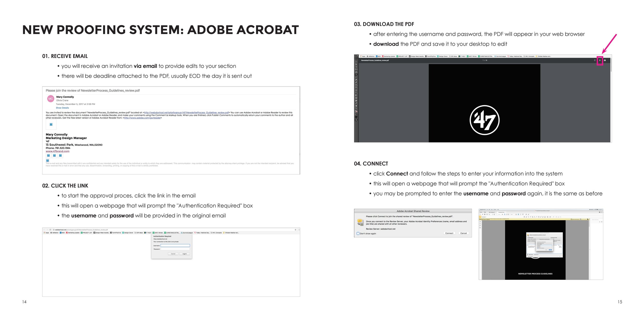Select the Type tool in the dark left toolbar

tap(356, 75)
